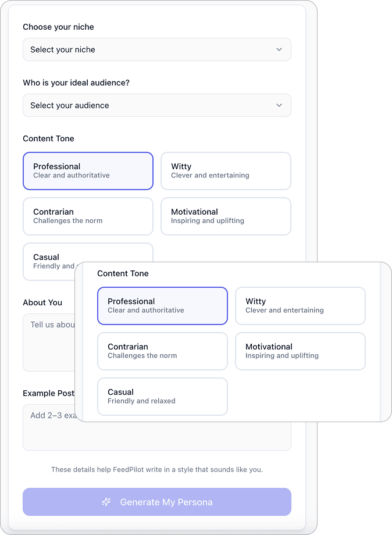Image resolution: width=392 pixels, height=535 pixels.
Task: Choose Casual tone in the enlarged overlay panel
Action: [x=162, y=397]
